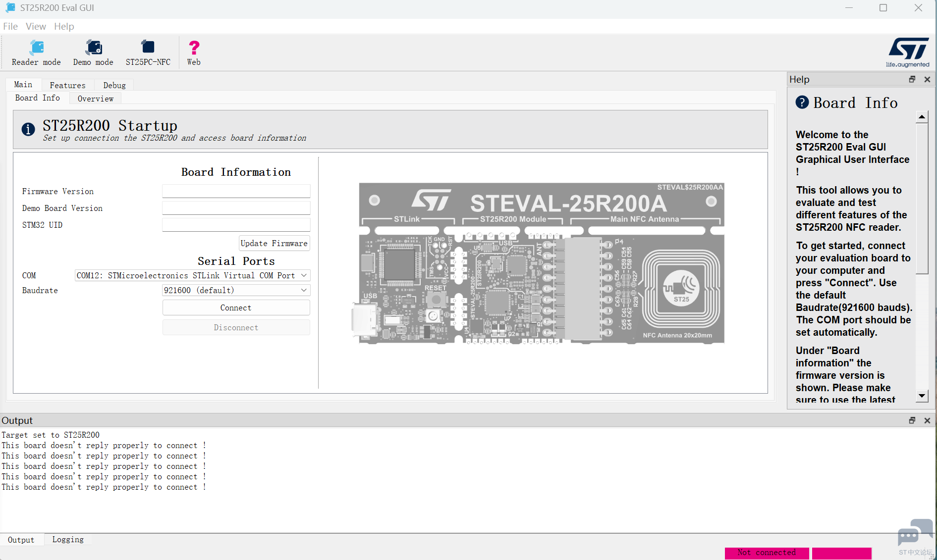Maximize the Eval GUI window
This screenshot has height=560, width=937.
coord(883,8)
